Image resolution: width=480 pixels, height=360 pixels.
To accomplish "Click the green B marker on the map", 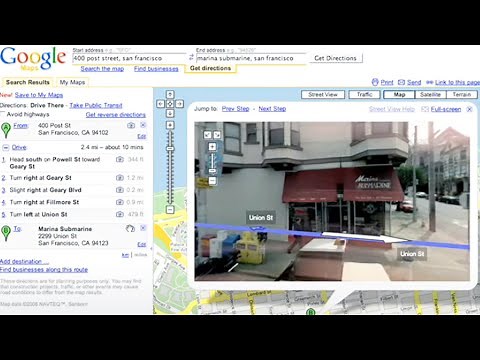I will [311, 312].
